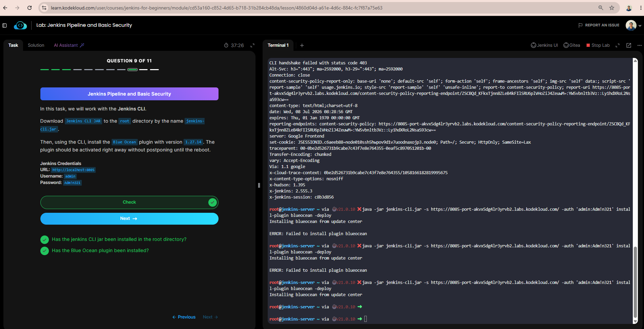Image resolution: width=644 pixels, height=329 pixels.
Task: Click the address bar URL
Action: 216,8
